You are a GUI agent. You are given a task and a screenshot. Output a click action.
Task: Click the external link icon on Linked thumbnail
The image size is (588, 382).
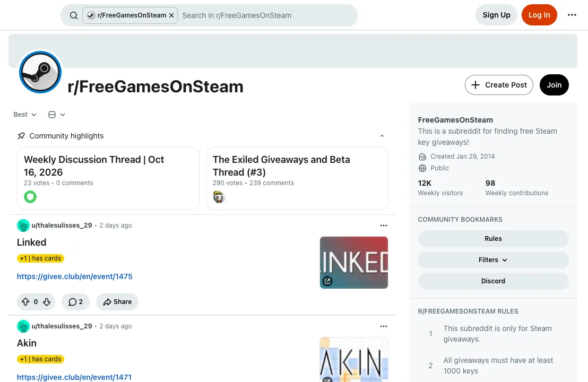[x=327, y=281]
